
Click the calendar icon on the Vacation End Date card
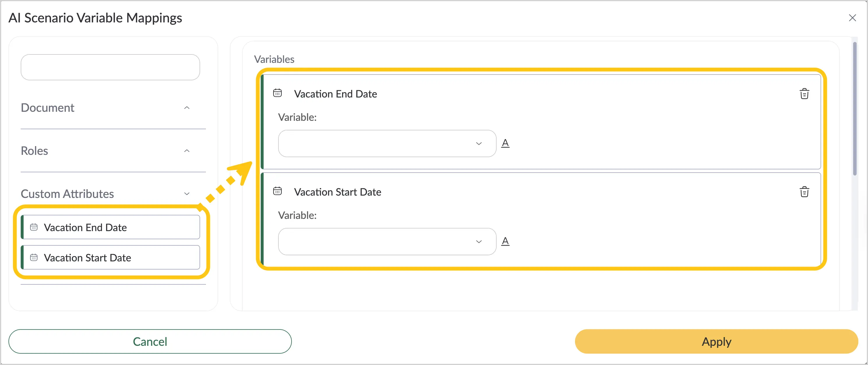(x=277, y=93)
